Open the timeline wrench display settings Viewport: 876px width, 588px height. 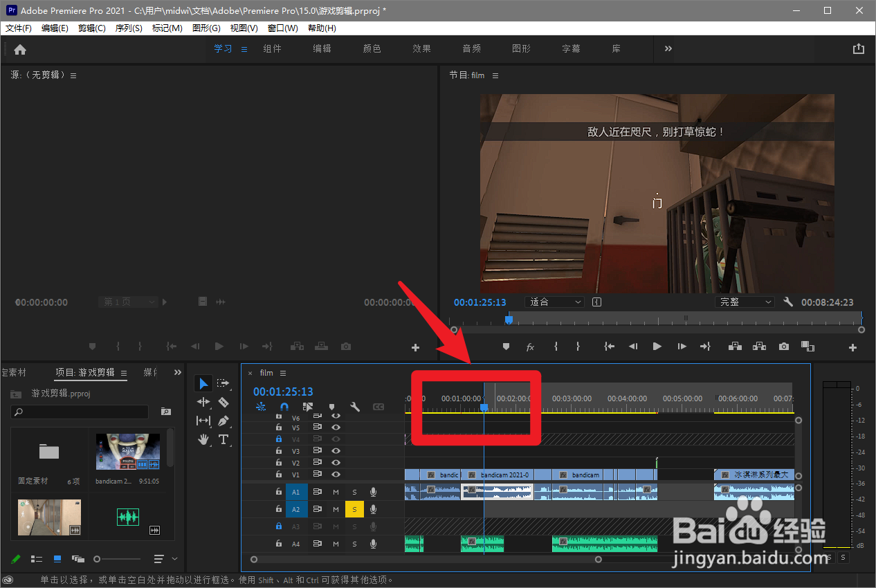tap(355, 407)
